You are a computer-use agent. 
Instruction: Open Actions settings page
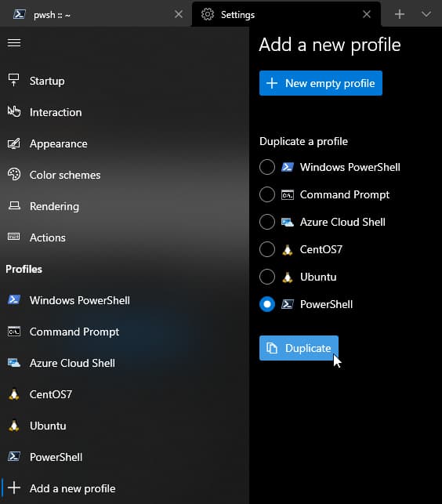tap(125, 237)
